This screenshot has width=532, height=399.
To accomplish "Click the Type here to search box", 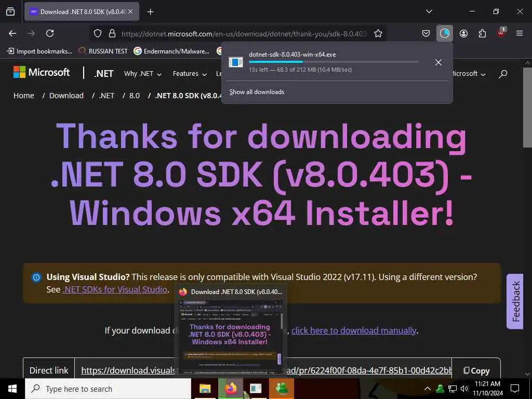I will pos(108,389).
